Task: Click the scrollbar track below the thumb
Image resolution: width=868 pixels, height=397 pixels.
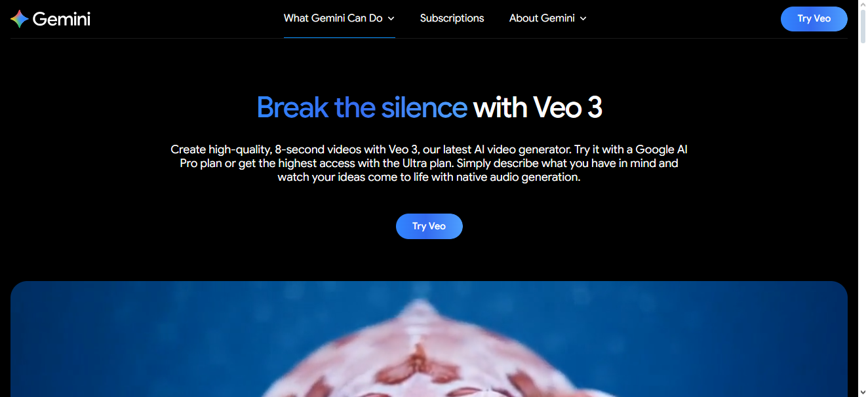Action: click(863, 216)
